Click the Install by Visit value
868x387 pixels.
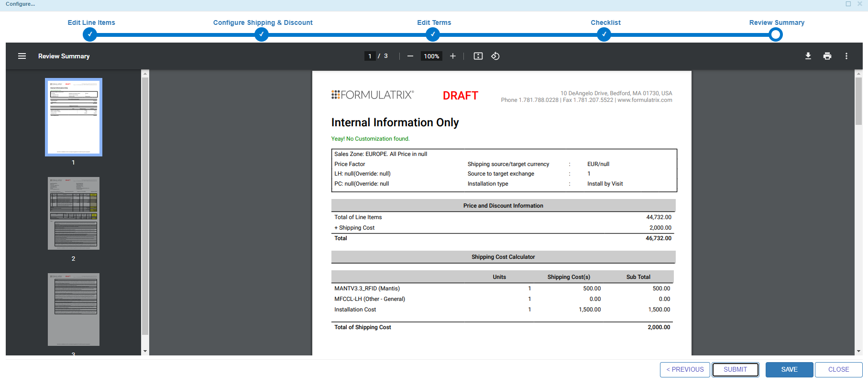[605, 184]
